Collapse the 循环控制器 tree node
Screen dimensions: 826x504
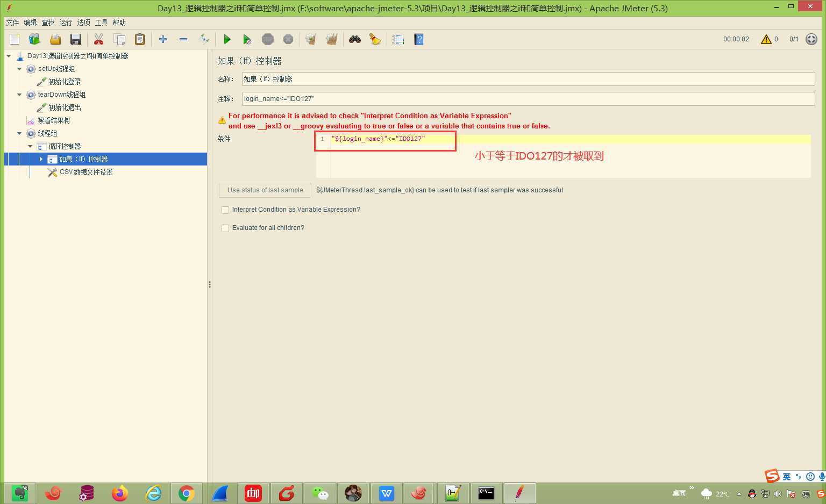(31, 146)
